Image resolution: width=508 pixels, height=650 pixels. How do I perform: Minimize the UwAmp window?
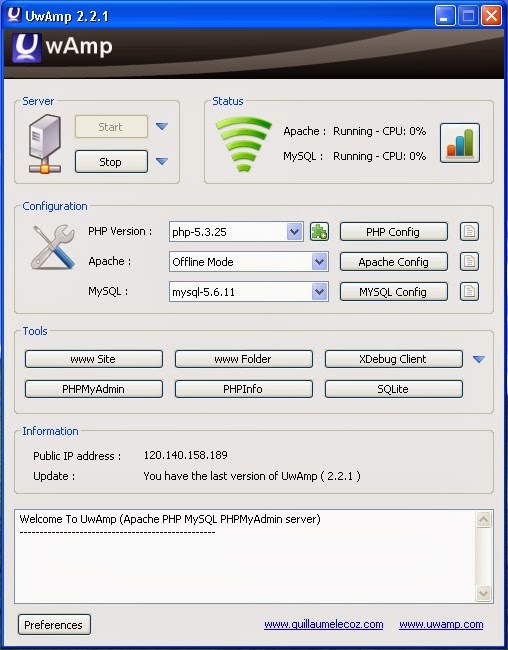click(x=445, y=16)
